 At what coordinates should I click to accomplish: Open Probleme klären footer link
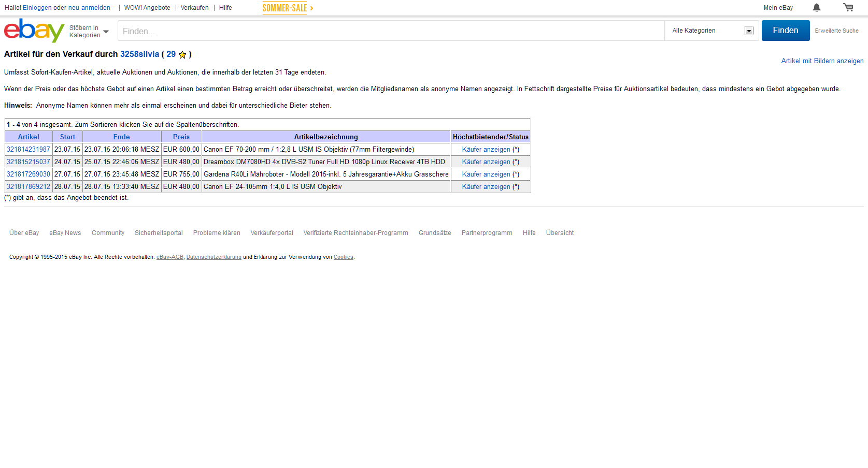click(217, 233)
